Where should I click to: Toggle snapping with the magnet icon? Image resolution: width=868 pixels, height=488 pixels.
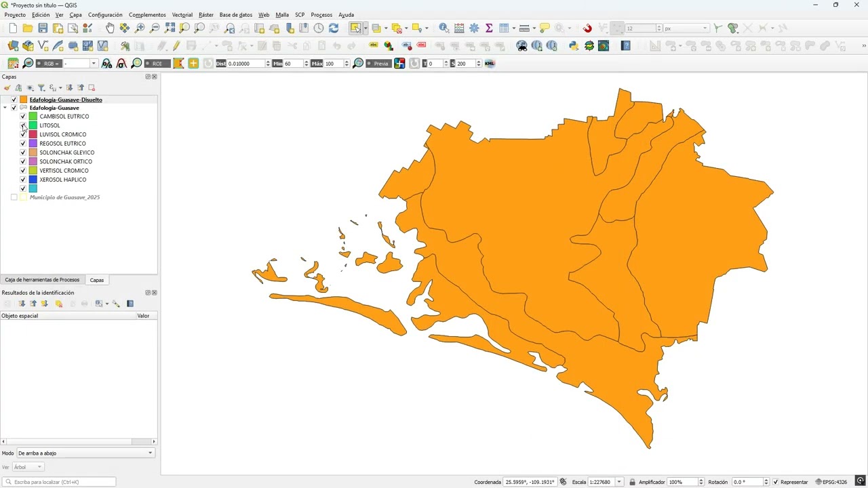[587, 28]
